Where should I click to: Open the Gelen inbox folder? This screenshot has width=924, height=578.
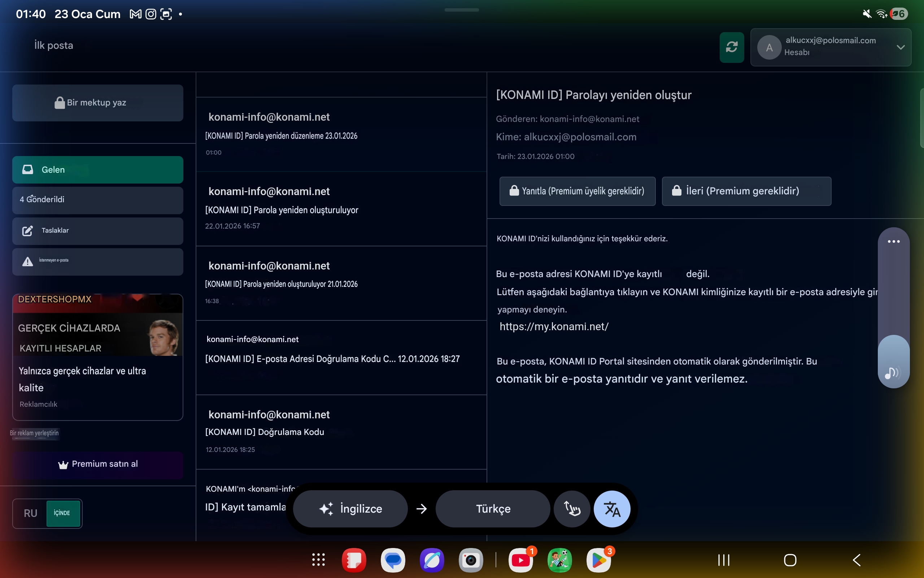(98, 170)
